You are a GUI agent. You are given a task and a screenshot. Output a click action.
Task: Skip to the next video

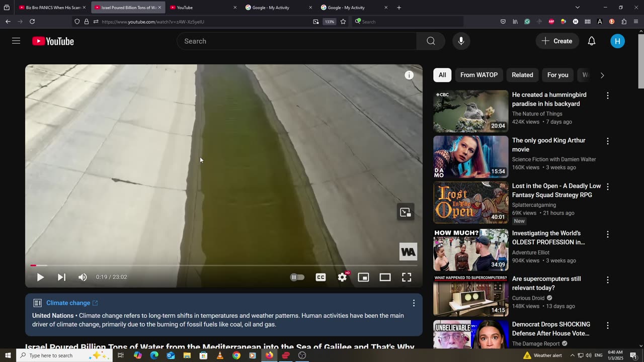(x=61, y=277)
